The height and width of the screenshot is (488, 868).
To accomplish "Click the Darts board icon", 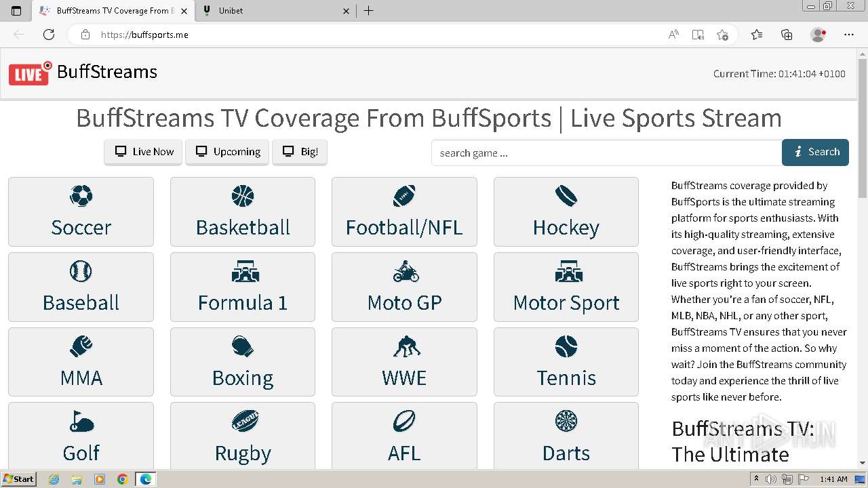I will pyautogui.click(x=566, y=422).
